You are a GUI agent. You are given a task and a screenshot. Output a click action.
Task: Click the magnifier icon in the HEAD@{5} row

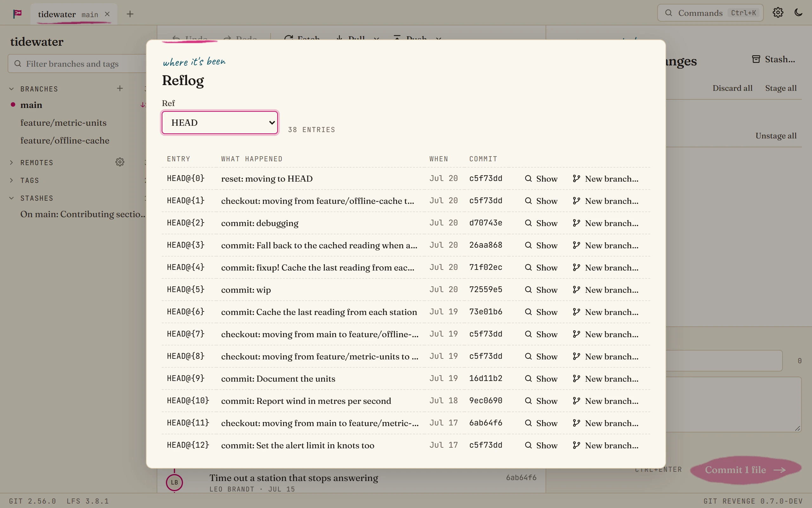528,289
